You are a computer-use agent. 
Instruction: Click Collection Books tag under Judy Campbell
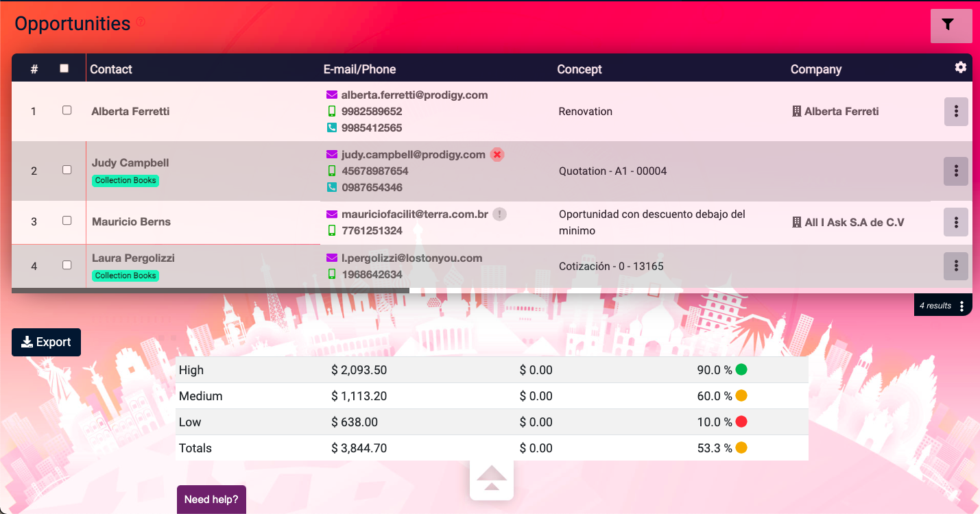tap(126, 180)
